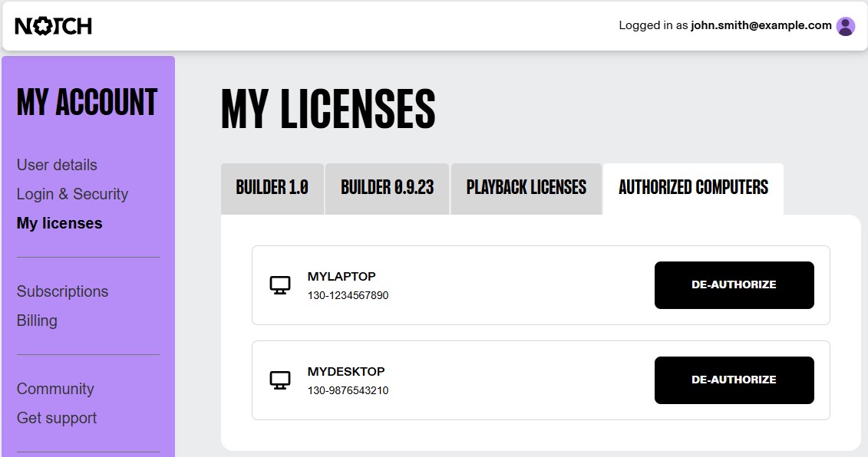Image resolution: width=868 pixels, height=457 pixels.
Task: De-authorize the MYLAPTOP computer
Action: click(734, 284)
